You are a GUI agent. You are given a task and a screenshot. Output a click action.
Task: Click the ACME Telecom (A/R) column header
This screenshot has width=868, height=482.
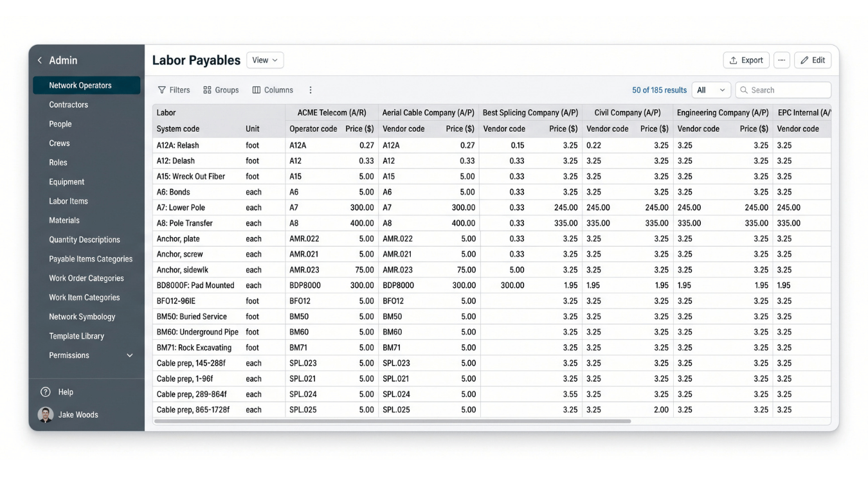point(332,112)
